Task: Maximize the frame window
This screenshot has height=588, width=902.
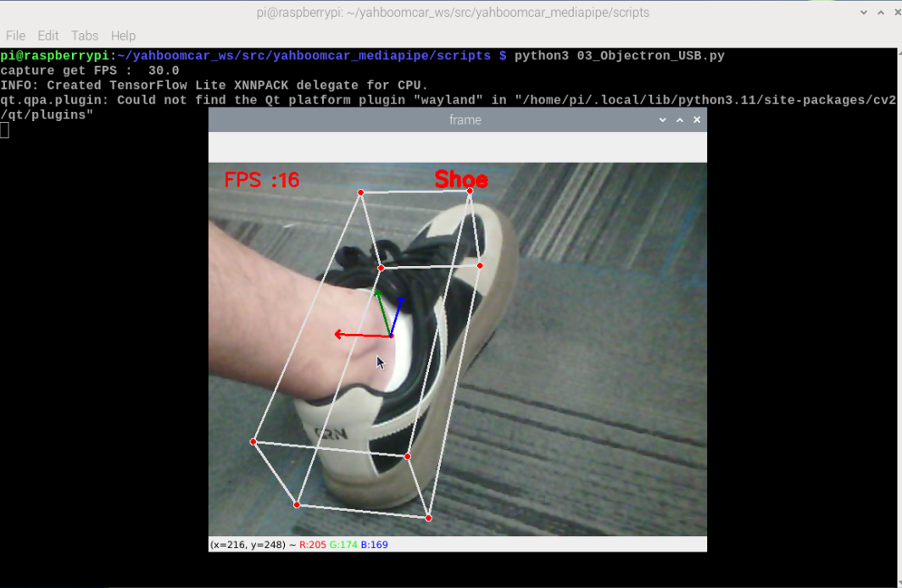Action: pyautogui.click(x=680, y=120)
